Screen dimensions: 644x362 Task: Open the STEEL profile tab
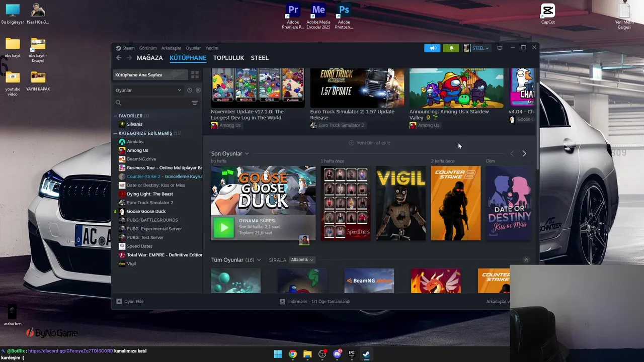pyautogui.click(x=260, y=58)
